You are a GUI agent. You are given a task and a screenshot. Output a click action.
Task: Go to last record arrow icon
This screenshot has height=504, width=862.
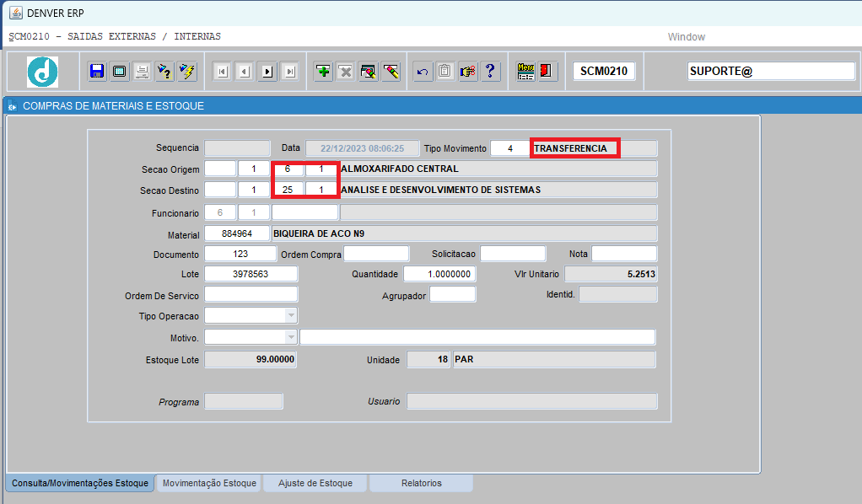coord(289,72)
